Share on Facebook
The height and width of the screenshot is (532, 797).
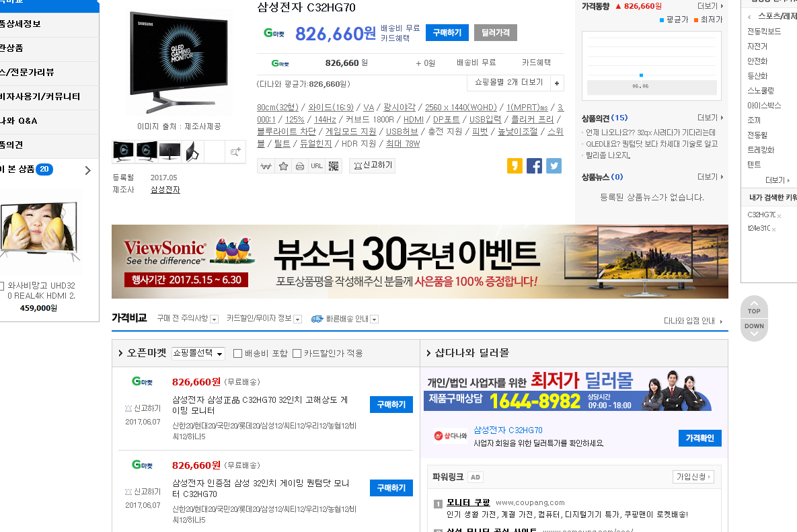pyautogui.click(x=534, y=165)
